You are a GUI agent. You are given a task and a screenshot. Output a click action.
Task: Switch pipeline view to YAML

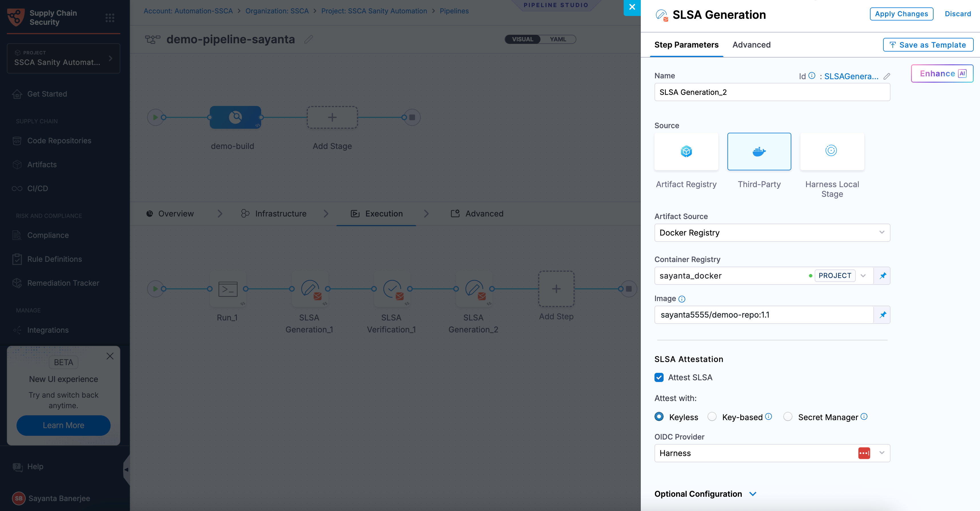pos(558,39)
